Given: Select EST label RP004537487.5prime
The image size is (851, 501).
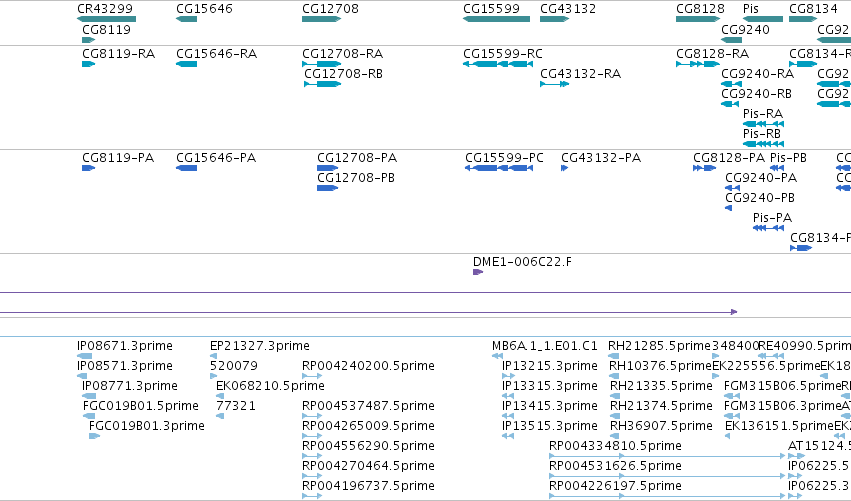Looking at the screenshot, I should click(368, 407).
